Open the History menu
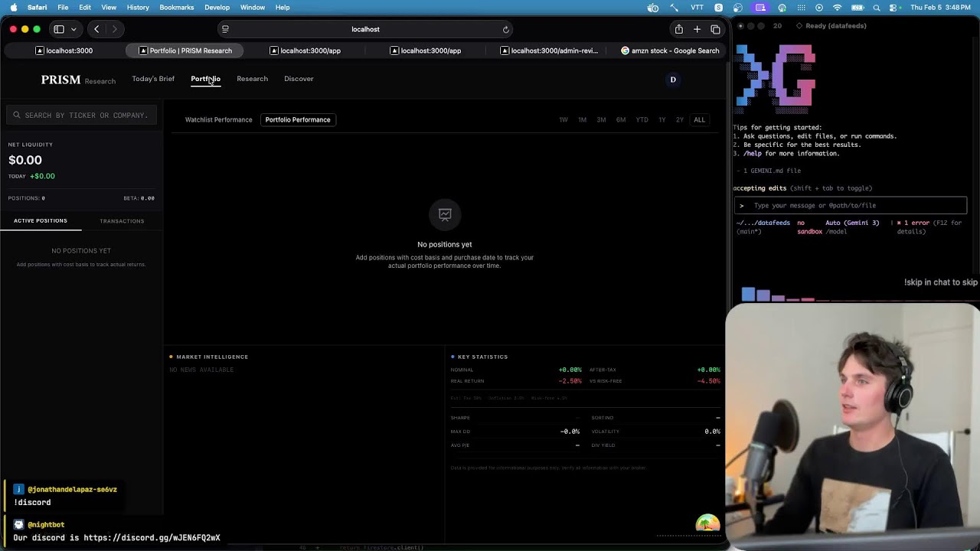Screen dimensions: 980x551 [x=138, y=8]
